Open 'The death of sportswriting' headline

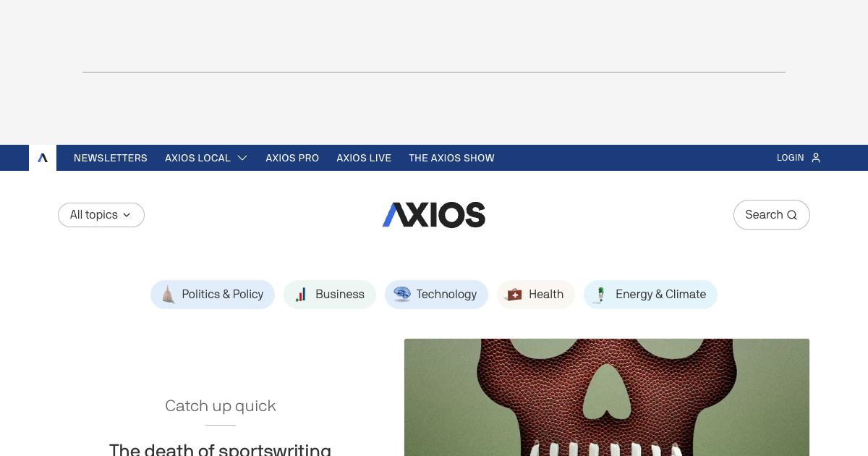[220, 449]
